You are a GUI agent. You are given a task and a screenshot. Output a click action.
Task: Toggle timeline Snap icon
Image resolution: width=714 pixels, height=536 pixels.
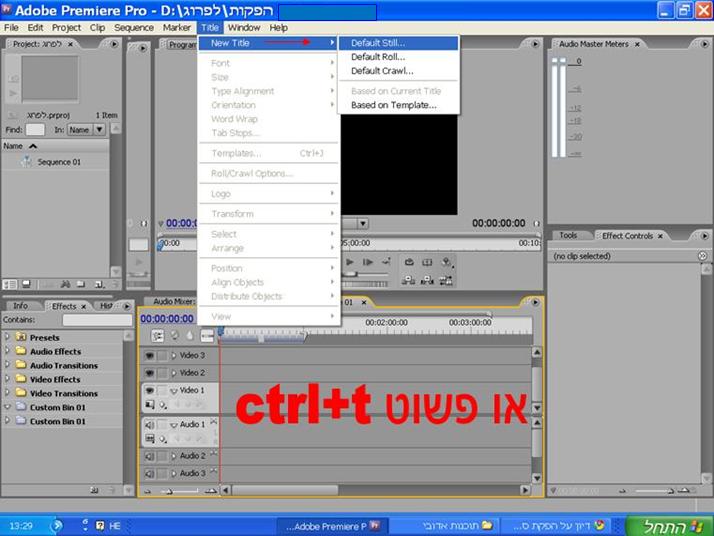158,336
